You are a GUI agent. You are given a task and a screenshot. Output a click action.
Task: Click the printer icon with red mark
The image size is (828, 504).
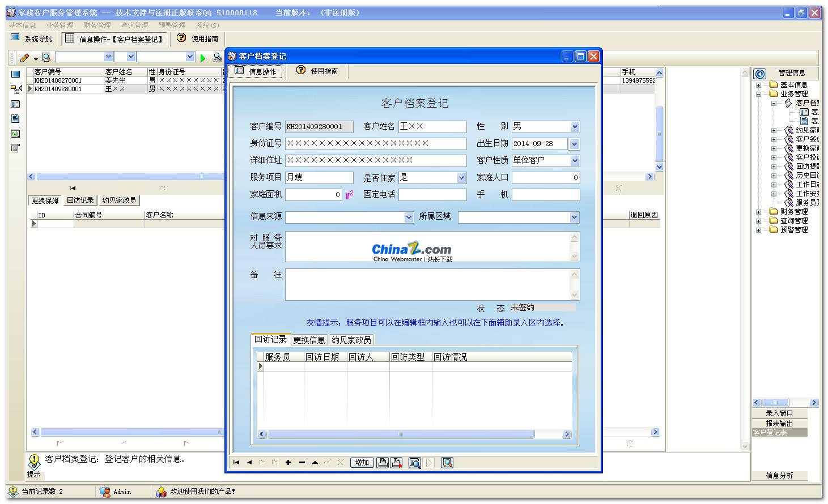click(x=397, y=463)
